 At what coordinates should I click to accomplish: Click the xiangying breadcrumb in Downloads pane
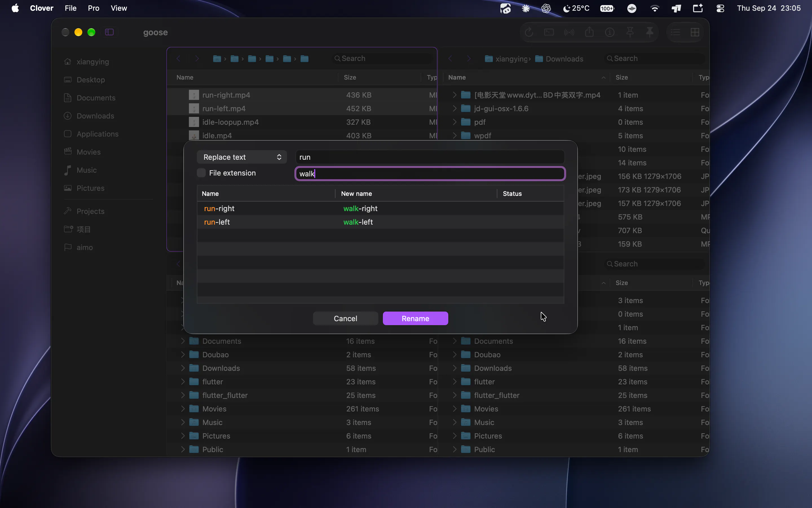507,59
